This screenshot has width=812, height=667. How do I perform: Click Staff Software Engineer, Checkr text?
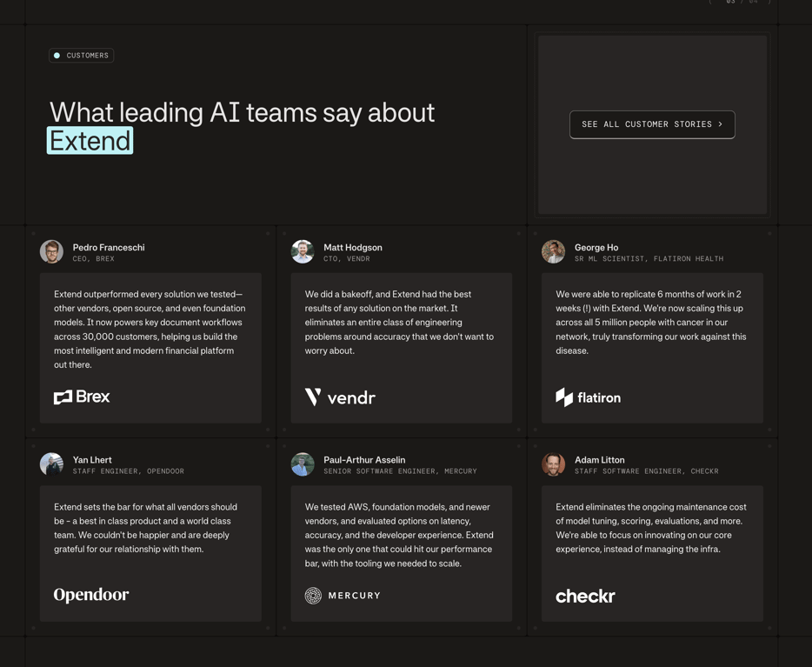(x=646, y=471)
